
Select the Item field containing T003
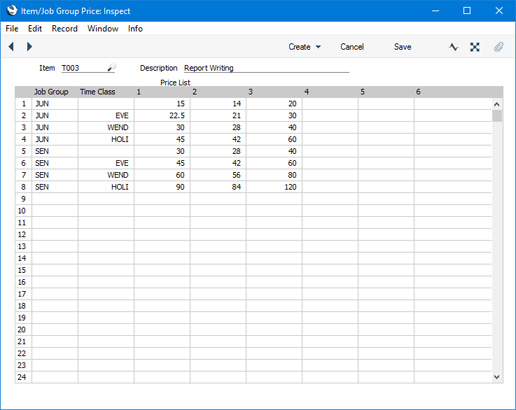pyautogui.click(x=84, y=68)
